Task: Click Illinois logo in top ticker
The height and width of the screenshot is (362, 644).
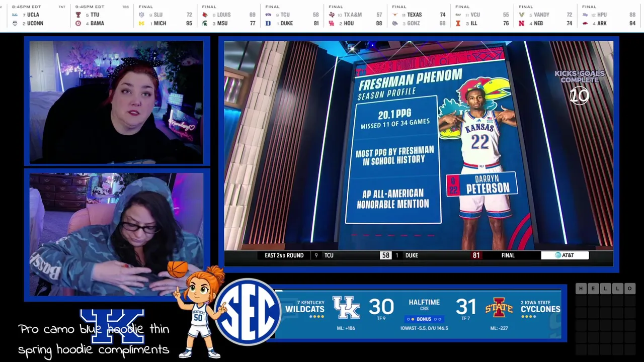Action: [x=458, y=24]
